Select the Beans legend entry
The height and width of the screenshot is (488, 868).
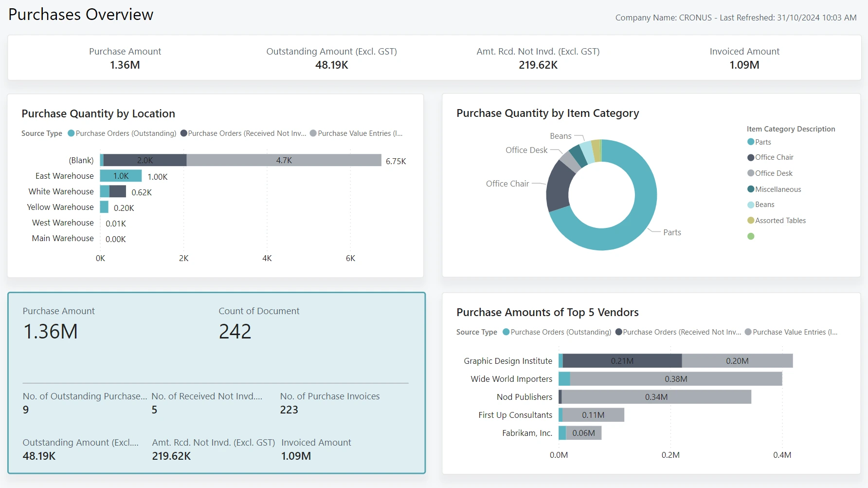(x=764, y=205)
